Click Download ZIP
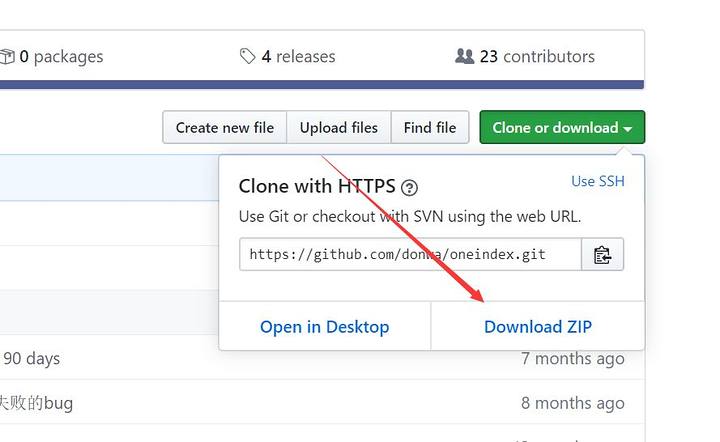Image resolution: width=720 pixels, height=442 pixels. (x=538, y=327)
